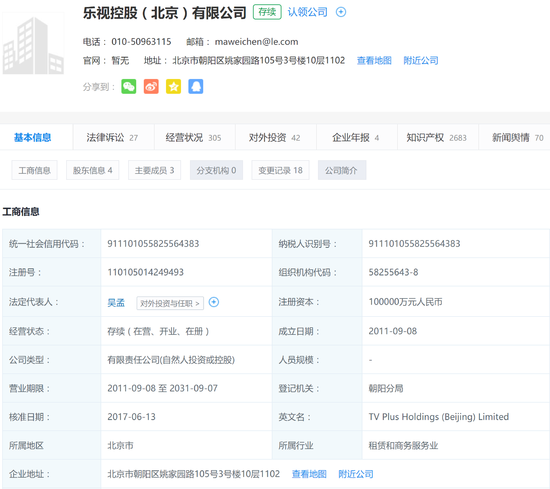Viewport: 550px width, 489px height.
Task: Click registration number 110105014249493
Action: (146, 272)
